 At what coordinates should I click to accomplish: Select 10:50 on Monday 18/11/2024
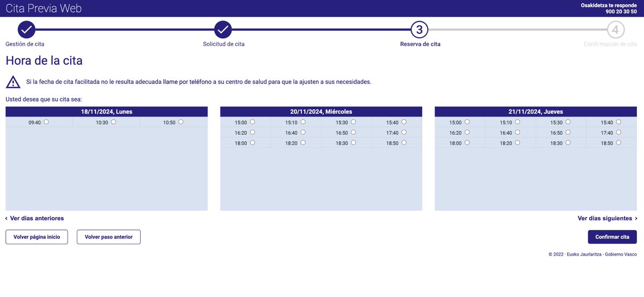[x=181, y=122]
